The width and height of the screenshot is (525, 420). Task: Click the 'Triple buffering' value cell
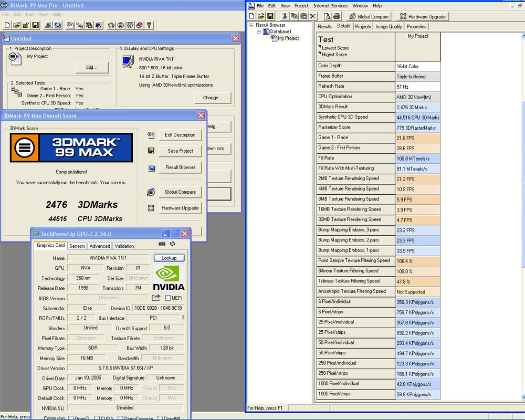(x=418, y=77)
